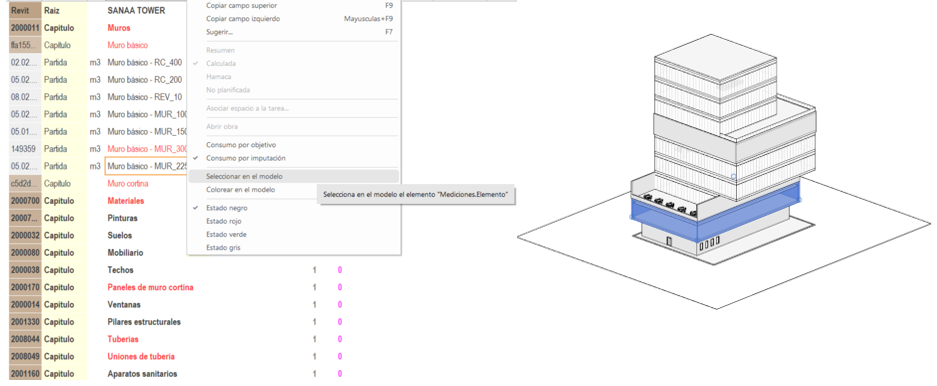Select 'Paneles de muro cortina' chapter
The width and height of the screenshot is (937, 386).
coord(150,287)
